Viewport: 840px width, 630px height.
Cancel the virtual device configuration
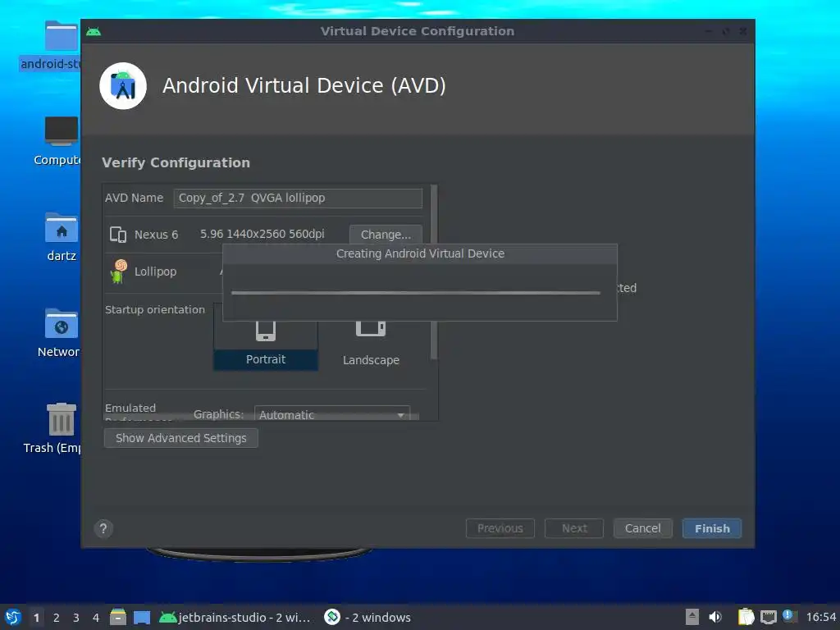click(643, 528)
